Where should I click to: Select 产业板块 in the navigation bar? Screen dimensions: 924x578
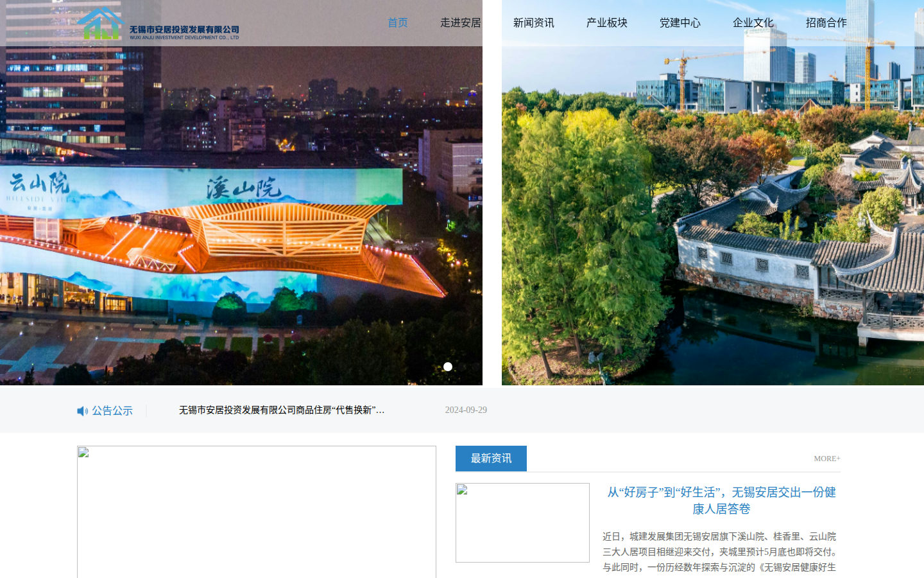[x=607, y=22]
